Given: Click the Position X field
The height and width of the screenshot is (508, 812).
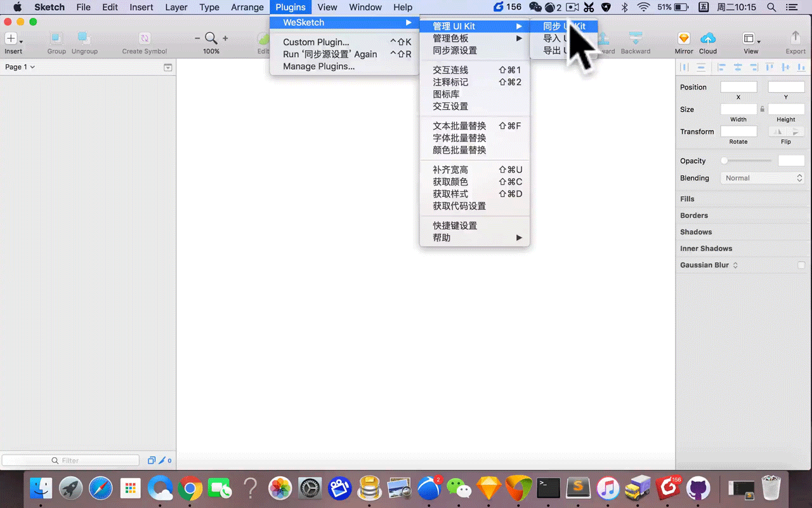Looking at the screenshot, I should [x=738, y=87].
